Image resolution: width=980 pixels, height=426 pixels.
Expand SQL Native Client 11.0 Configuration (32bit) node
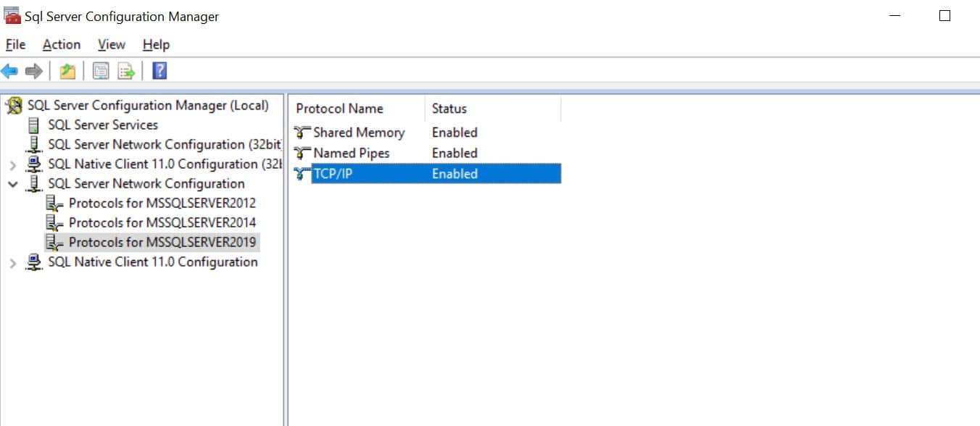(x=12, y=165)
